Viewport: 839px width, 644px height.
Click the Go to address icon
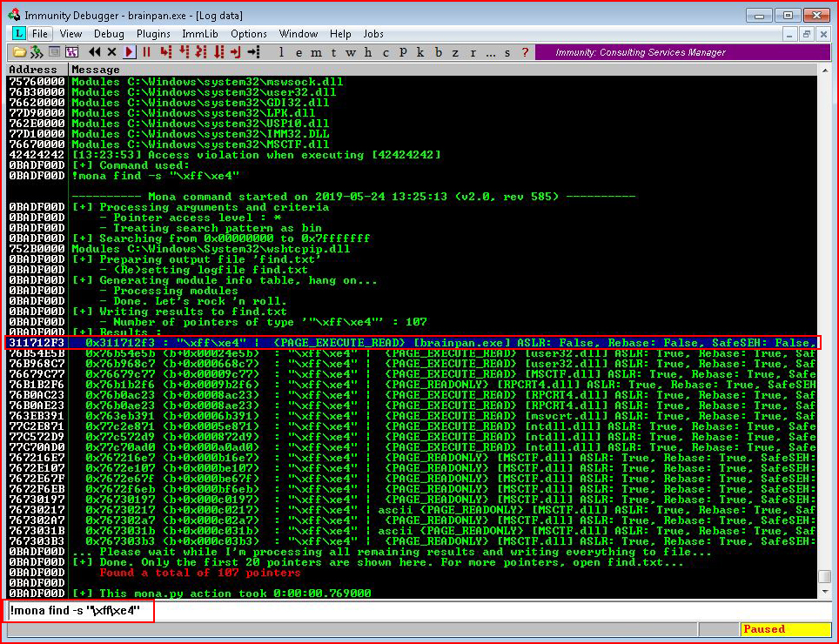tap(253, 52)
